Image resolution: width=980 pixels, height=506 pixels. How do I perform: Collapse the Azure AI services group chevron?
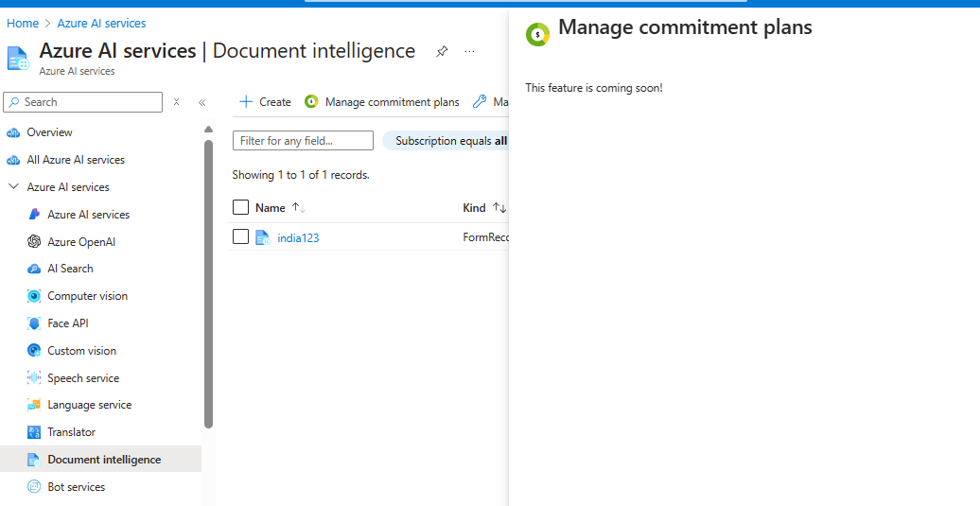13,186
